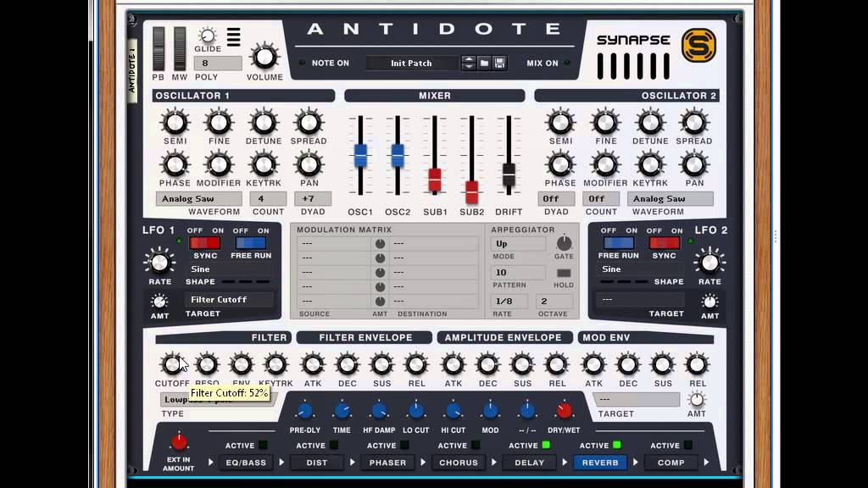868x488 pixels.
Task: Click the REVERB effect button
Action: pyautogui.click(x=600, y=463)
